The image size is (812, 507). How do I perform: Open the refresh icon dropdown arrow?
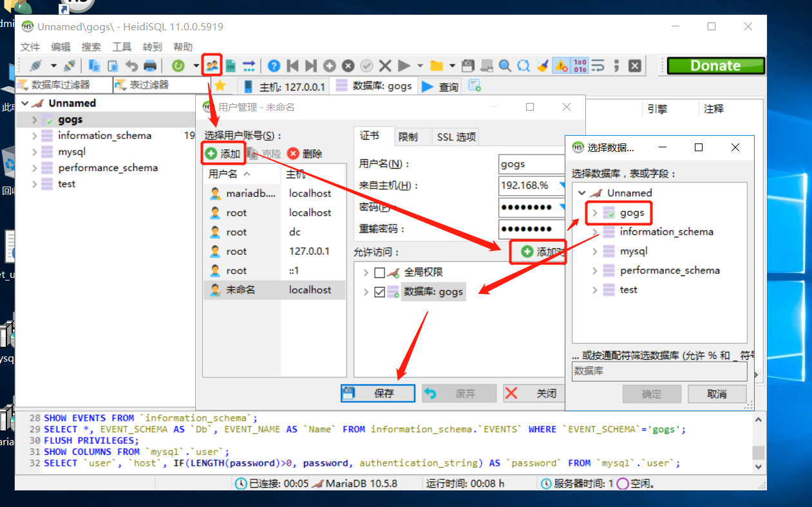tap(196, 65)
